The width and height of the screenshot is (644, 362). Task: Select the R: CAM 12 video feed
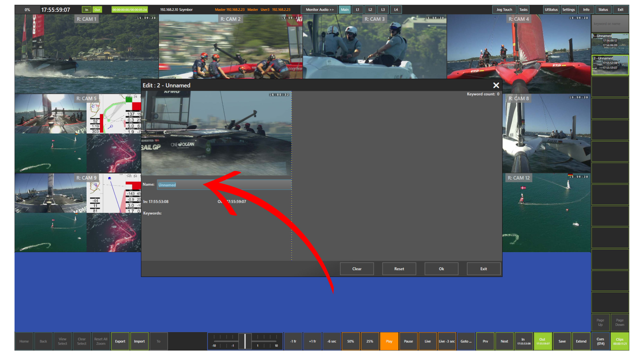coord(547,213)
